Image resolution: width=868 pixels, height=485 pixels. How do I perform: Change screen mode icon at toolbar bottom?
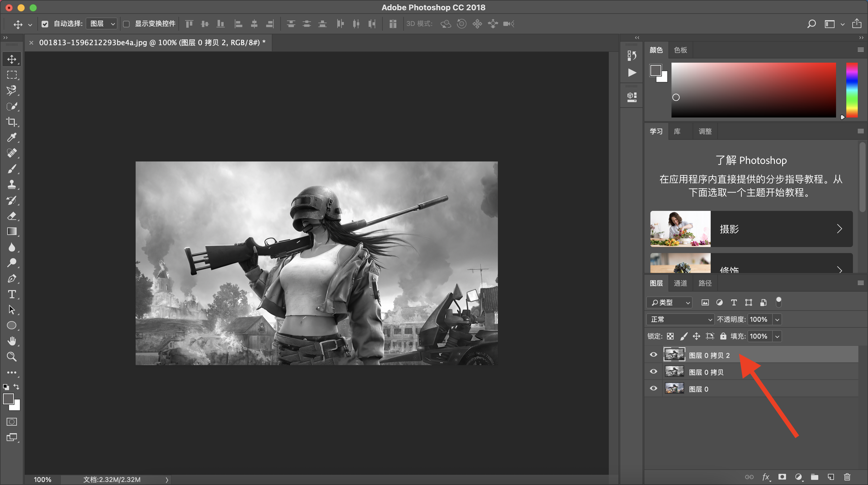pyautogui.click(x=12, y=437)
